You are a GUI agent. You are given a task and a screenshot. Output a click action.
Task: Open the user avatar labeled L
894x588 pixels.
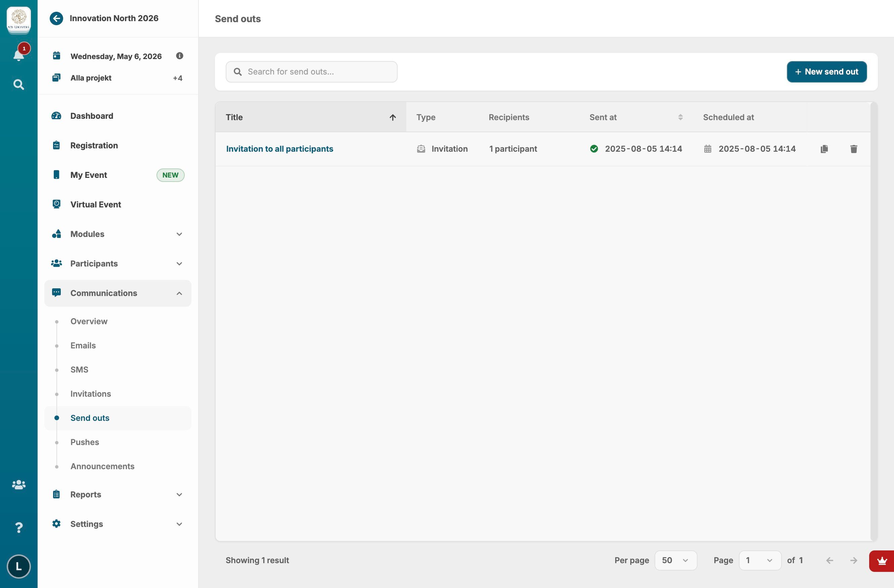pyautogui.click(x=19, y=566)
